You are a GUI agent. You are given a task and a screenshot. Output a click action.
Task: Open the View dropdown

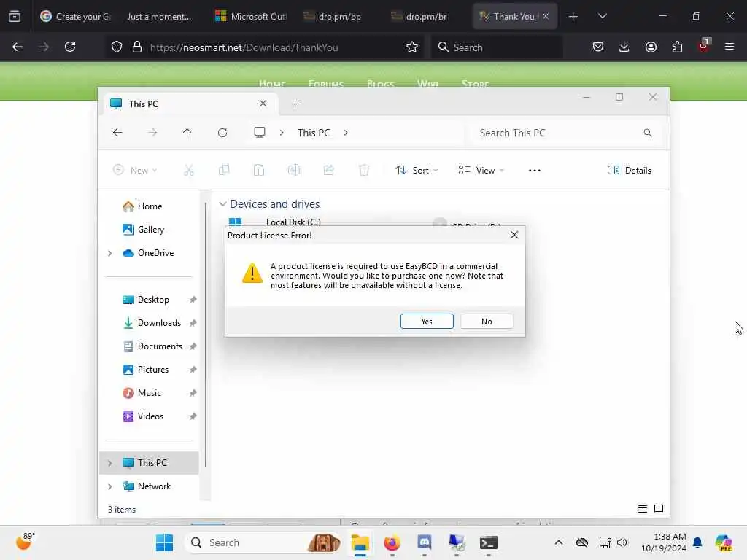481,170
